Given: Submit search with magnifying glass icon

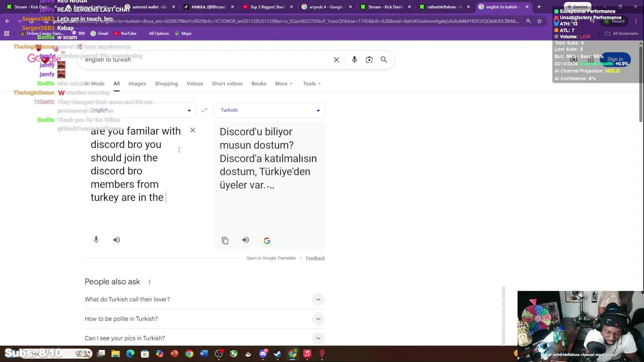Looking at the screenshot, I should pos(384,60).
